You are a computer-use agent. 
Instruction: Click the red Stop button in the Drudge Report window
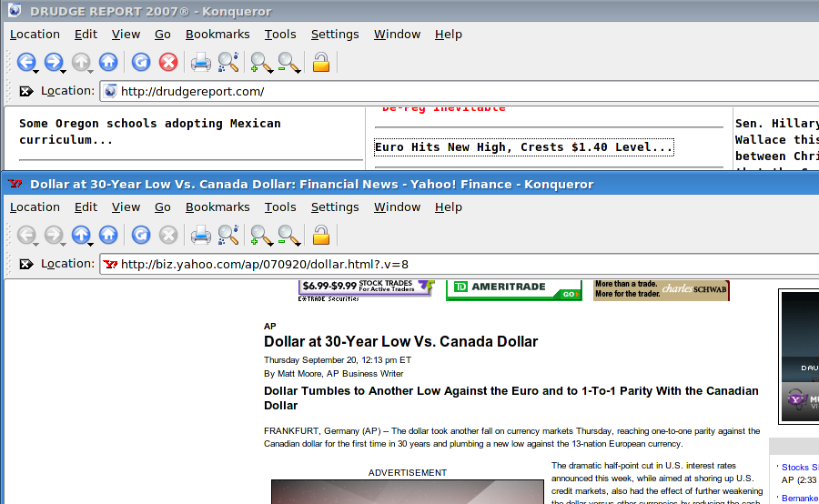coord(168,62)
